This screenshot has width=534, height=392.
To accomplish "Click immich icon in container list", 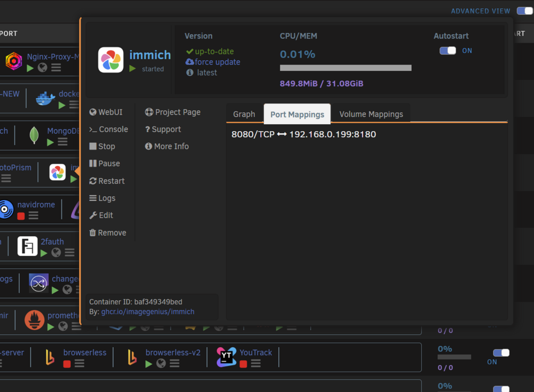I will (58, 172).
